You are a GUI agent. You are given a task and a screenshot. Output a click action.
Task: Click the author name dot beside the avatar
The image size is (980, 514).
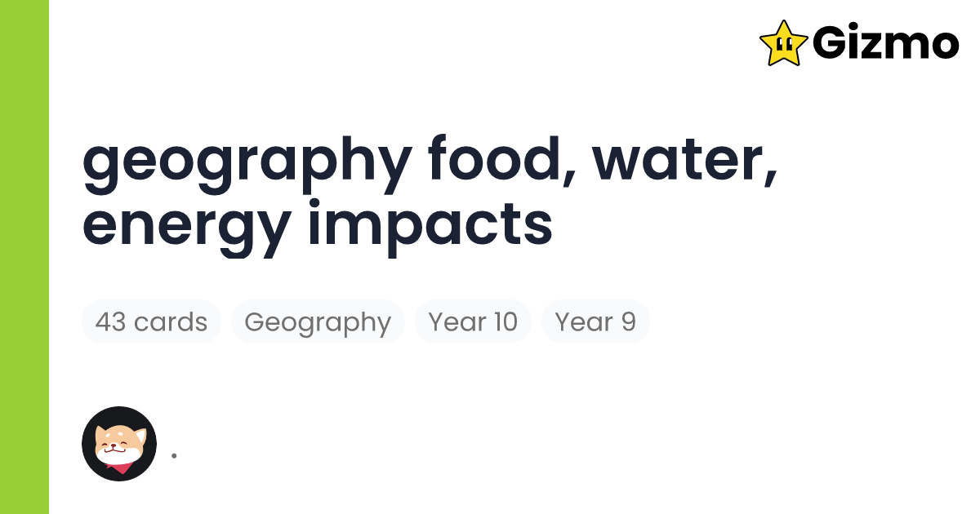pos(174,455)
